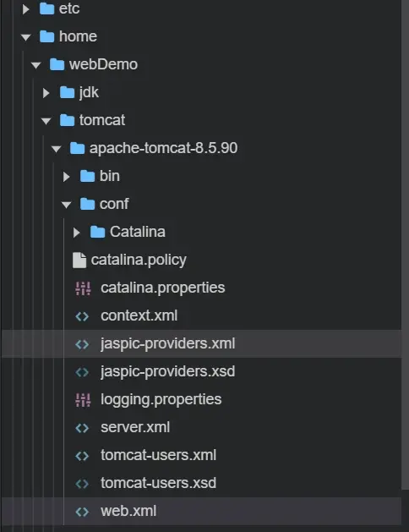Click the blue folder icon for jdk
The image size is (409, 532).
coord(67,92)
